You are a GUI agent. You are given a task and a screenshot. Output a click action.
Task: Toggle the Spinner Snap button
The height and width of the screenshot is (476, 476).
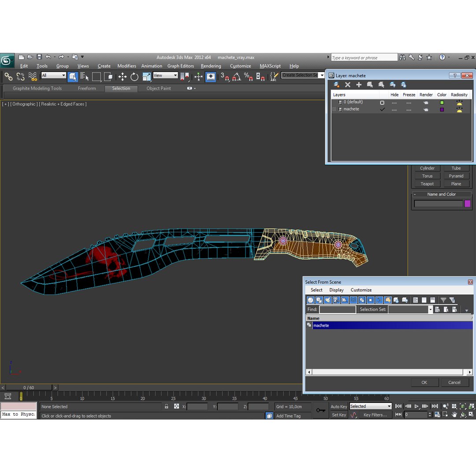pyautogui.click(x=260, y=77)
